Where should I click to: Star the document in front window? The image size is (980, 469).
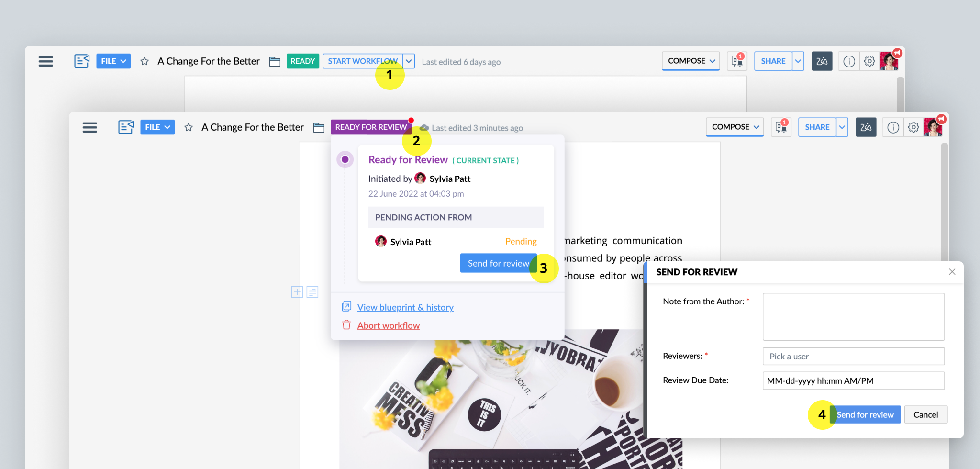[x=189, y=127]
